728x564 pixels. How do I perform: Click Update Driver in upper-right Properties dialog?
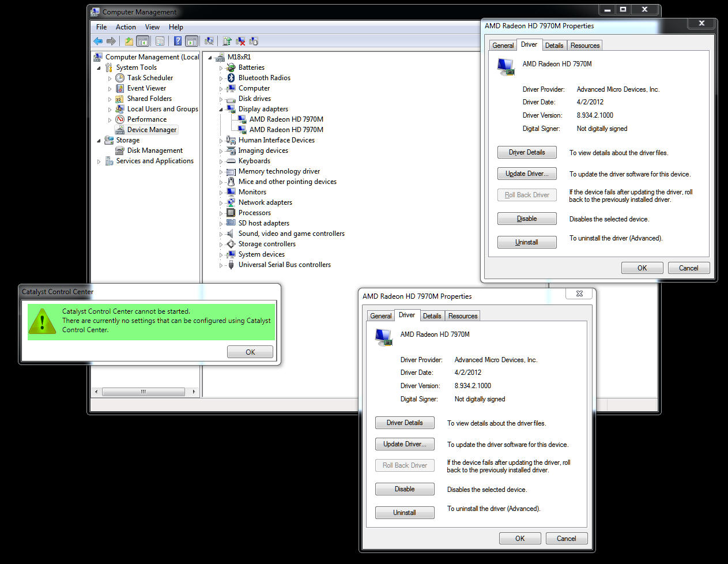point(527,174)
